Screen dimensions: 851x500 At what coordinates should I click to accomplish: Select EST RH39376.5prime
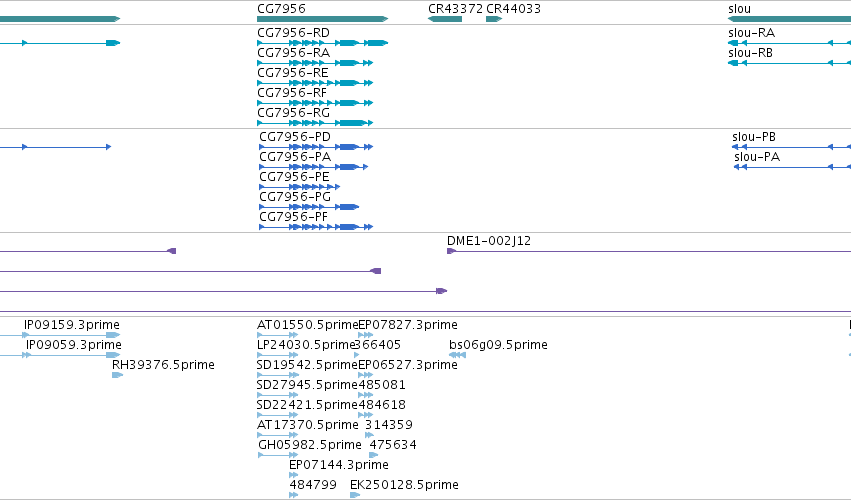[x=163, y=365]
